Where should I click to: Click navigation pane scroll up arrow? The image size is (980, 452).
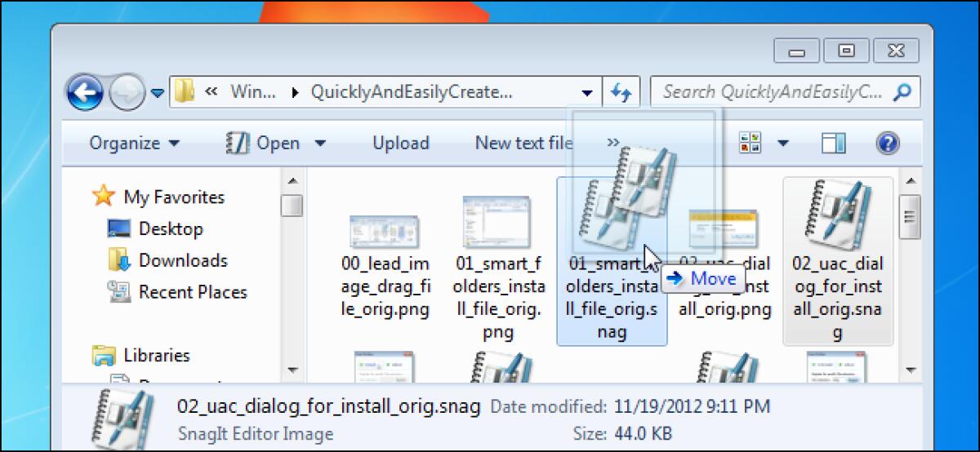point(292,179)
